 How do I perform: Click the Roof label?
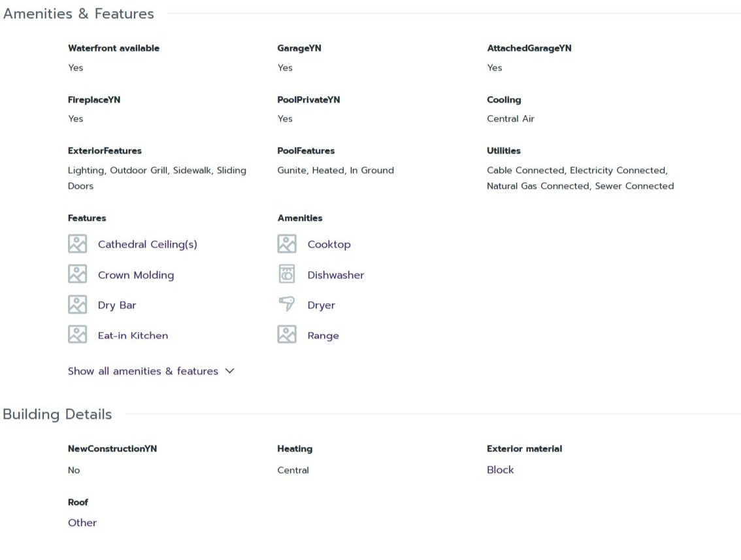click(78, 502)
